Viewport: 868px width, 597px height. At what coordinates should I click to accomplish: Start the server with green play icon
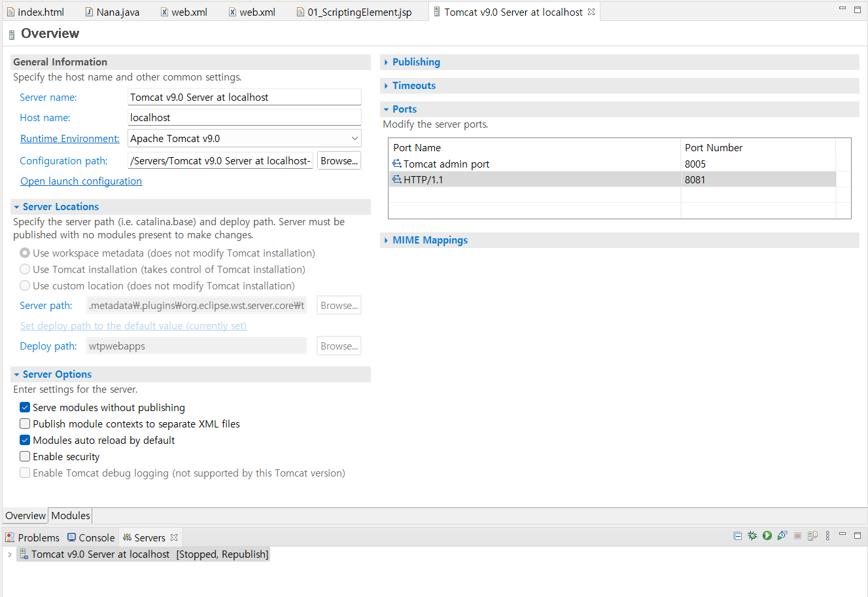click(x=767, y=535)
